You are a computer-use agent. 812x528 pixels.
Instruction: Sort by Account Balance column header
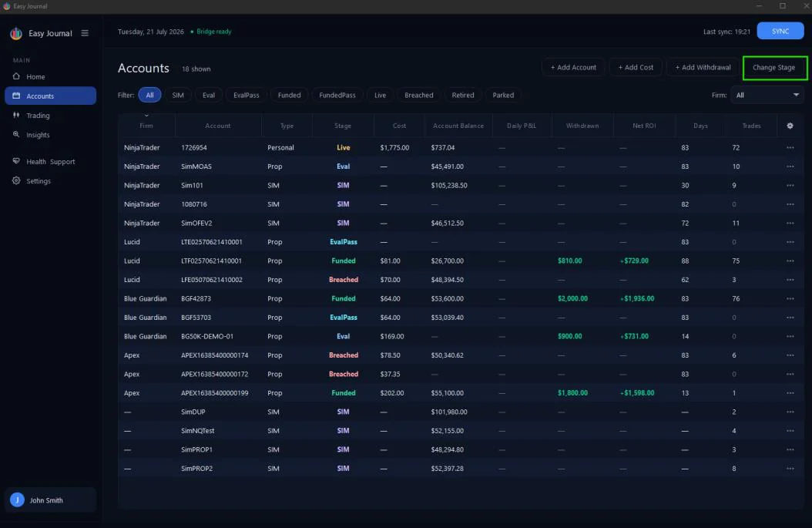pyautogui.click(x=458, y=126)
